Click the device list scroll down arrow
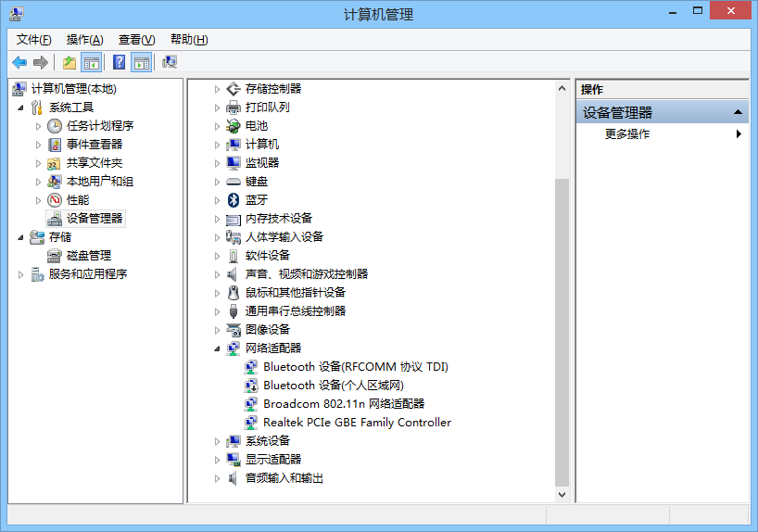This screenshot has width=758, height=532. coord(562,494)
